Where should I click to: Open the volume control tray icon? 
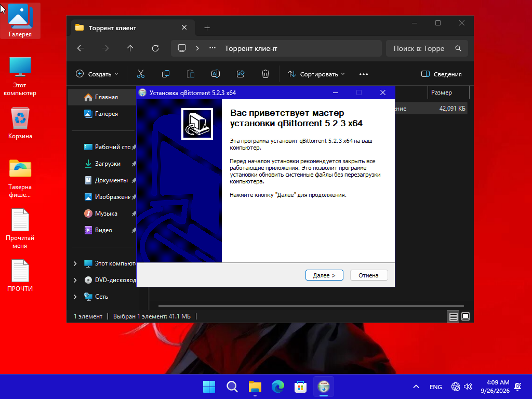468,387
